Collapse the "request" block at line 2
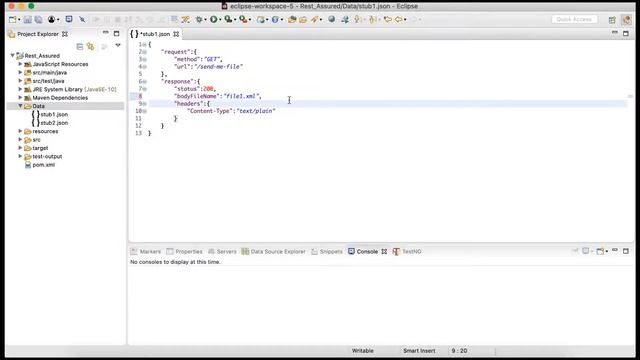640x360 pixels. tap(144, 52)
